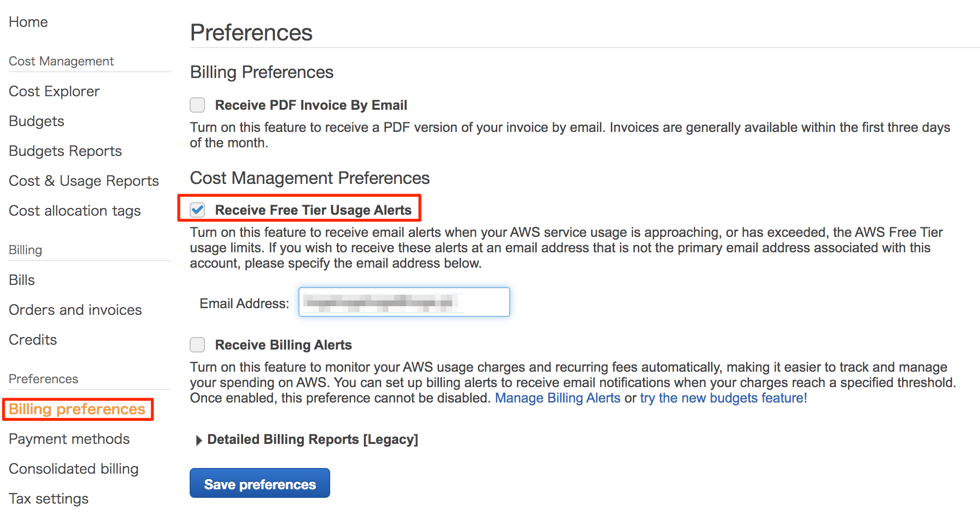This screenshot has height=520, width=980.
Task: Uncheck Receive Free Tier Usage Alerts
Action: coord(197,209)
